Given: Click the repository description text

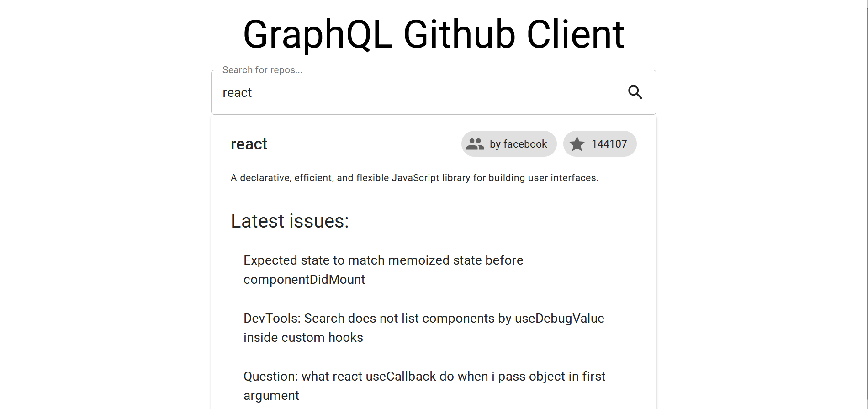Looking at the screenshot, I should pos(414,178).
